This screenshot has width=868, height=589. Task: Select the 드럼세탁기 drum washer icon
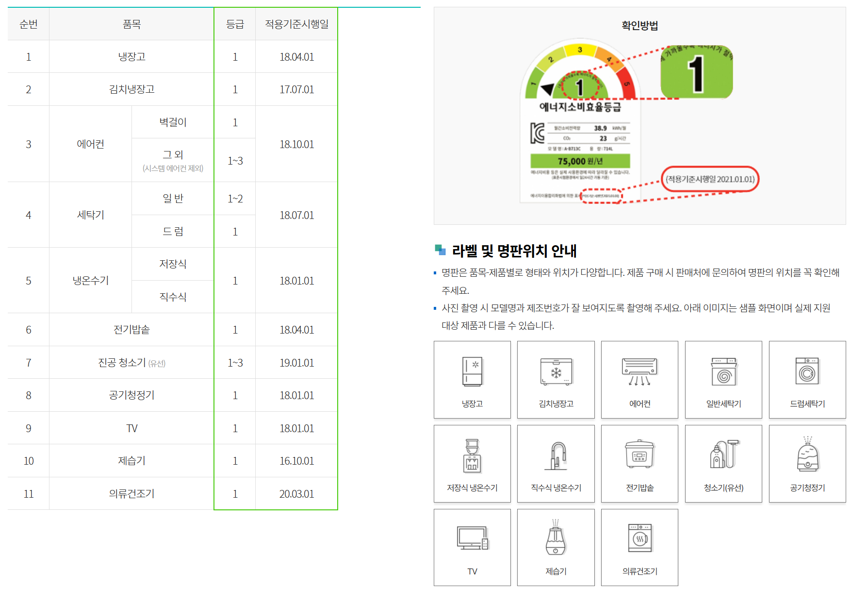click(807, 379)
